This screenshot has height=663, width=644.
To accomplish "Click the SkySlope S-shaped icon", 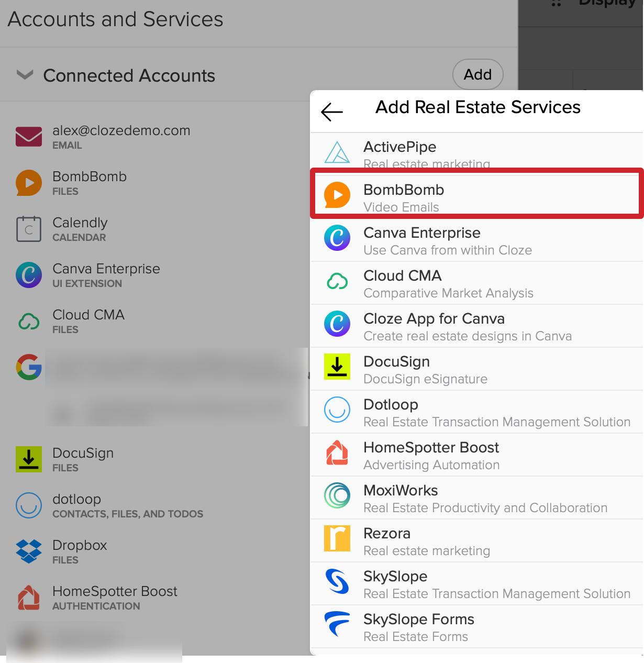I will 337,581.
